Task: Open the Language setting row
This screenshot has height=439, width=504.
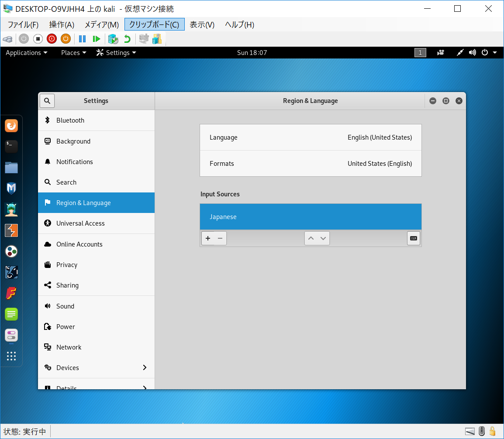Action: (311, 137)
